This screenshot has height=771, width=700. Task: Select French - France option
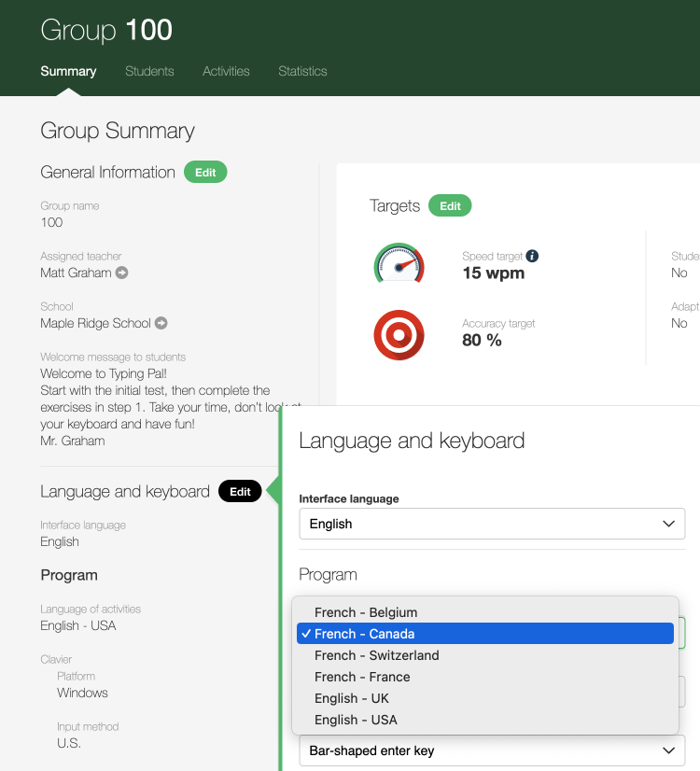tap(484, 677)
